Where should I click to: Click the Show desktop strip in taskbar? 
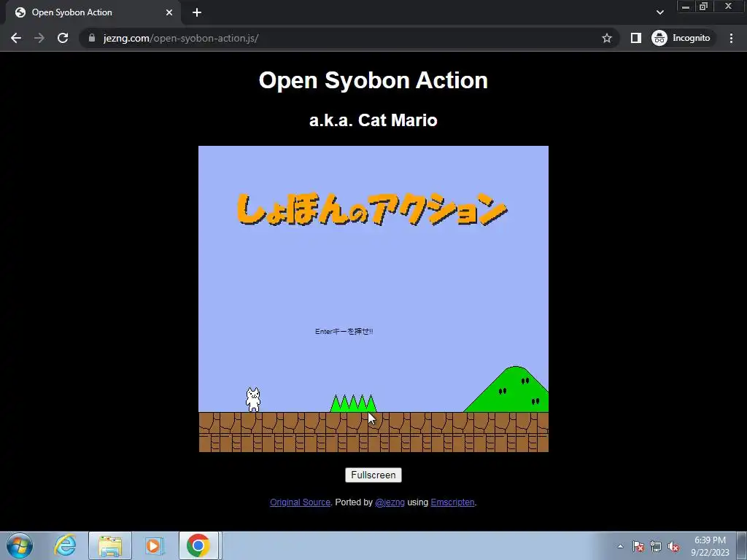(742, 545)
